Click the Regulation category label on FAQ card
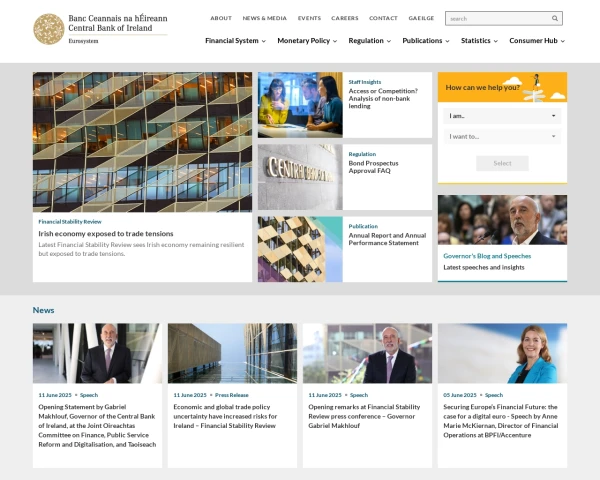 click(362, 154)
